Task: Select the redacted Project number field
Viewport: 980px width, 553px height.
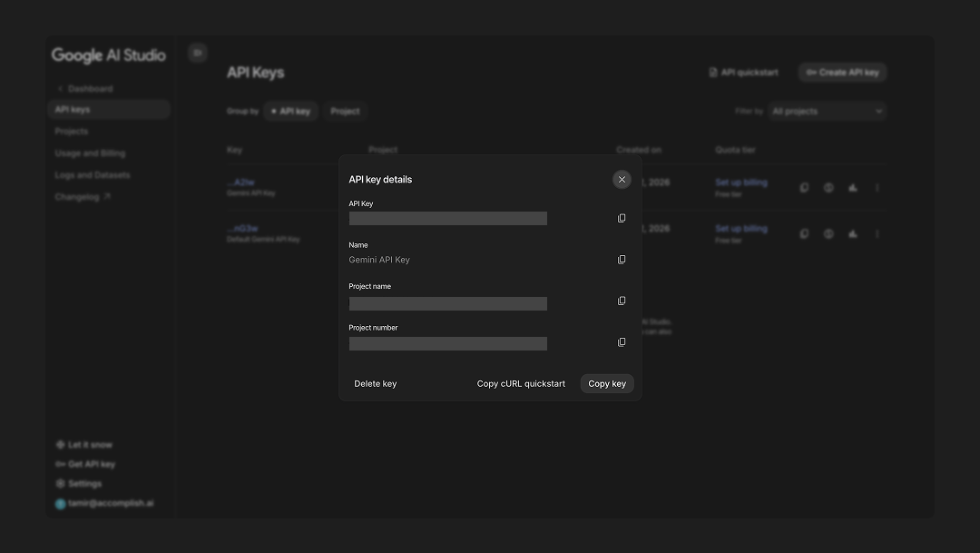Action: click(447, 343)
